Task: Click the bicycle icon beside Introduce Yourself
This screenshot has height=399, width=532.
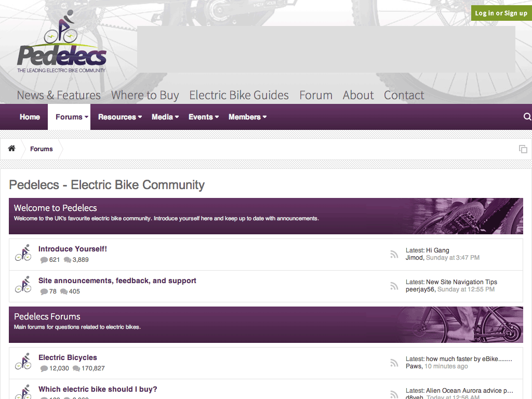Action: pyautogui.click(x=23, y=254)
